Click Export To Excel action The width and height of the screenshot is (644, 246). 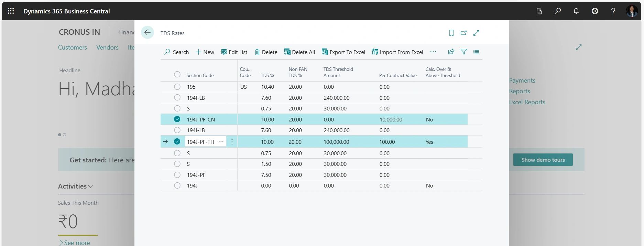pyautogui.click(x=343, y=52)
